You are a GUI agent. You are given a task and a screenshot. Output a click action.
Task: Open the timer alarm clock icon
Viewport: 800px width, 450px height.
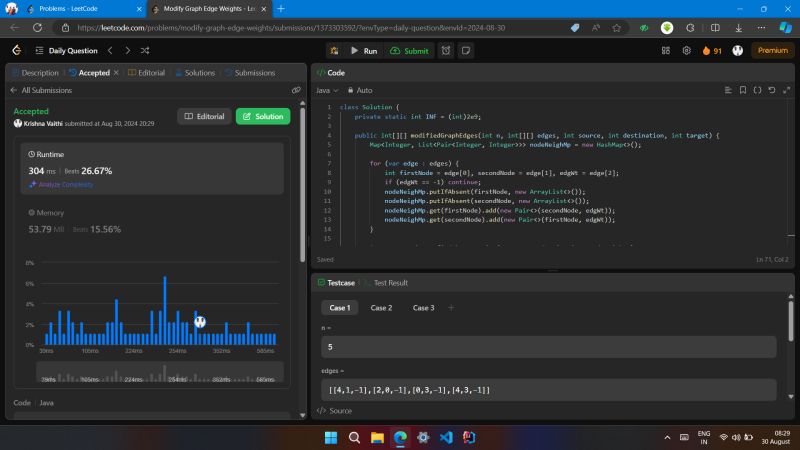pyautogui.click(x=444, y=50)
